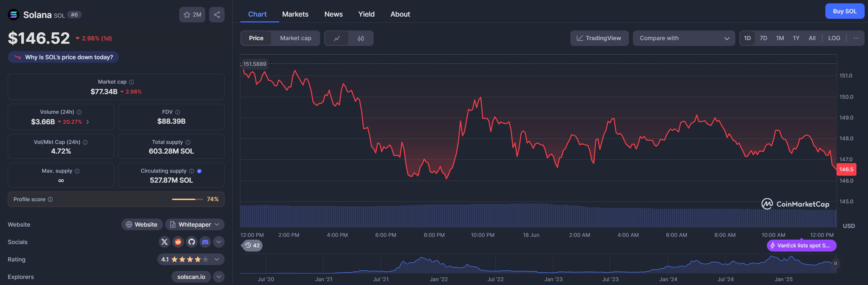Click the #6 rank badge
This screenshot has height=285, width=868.
74,15
